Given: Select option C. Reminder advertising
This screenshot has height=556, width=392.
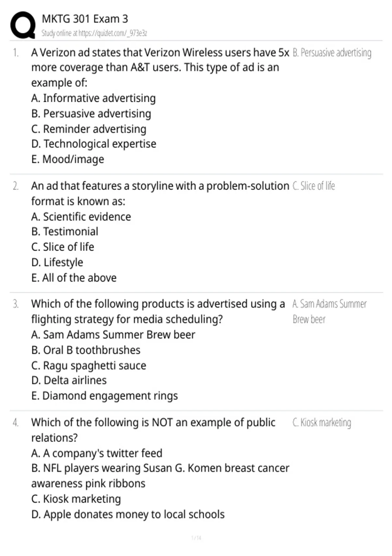Looking at the screenshot, I should pyautogui.click(x=89, y=129).
